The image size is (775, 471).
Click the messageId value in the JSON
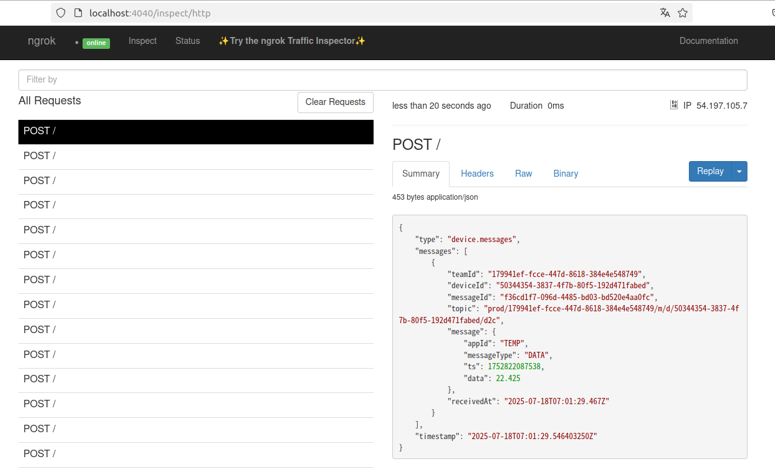pyautogui.click(x=577, y=298)
